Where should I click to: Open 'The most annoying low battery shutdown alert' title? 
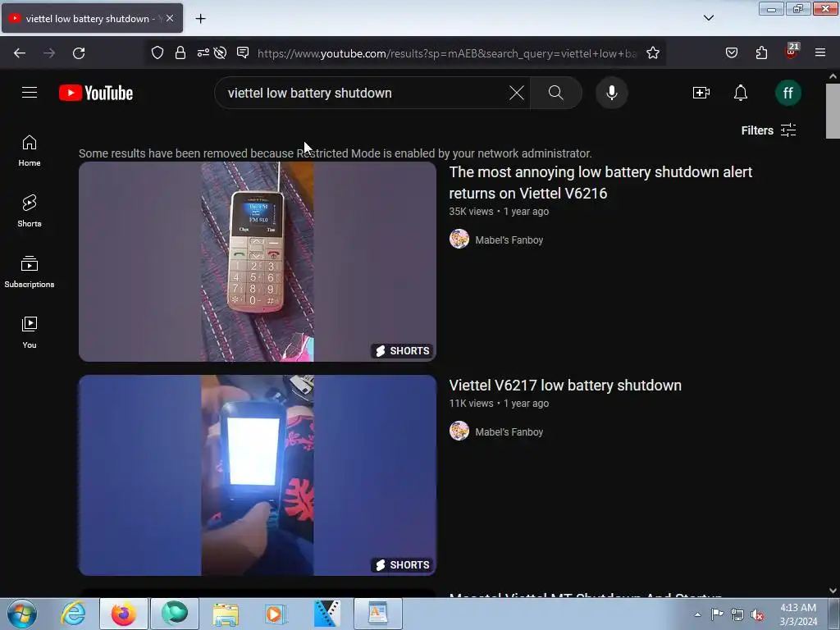click(x=600, y=183)
